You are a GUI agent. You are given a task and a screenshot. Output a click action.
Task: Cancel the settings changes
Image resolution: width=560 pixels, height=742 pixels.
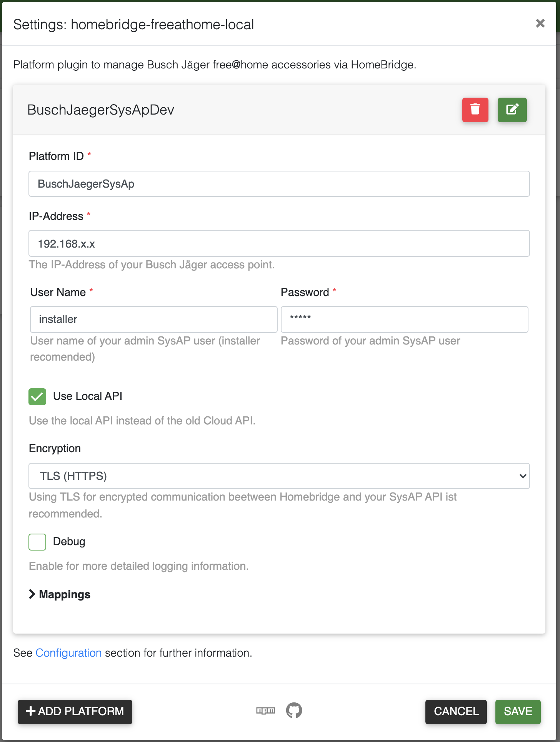tap(456, 712)
